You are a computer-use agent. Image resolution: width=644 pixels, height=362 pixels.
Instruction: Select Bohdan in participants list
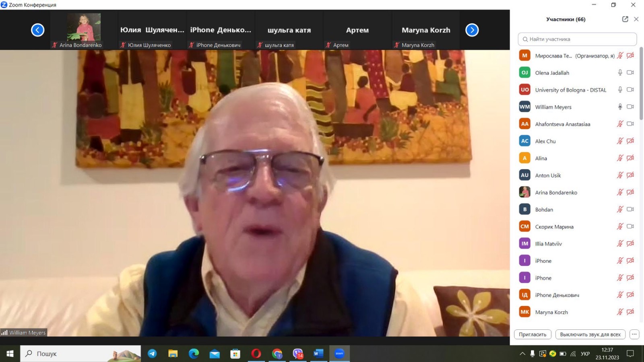577,209
